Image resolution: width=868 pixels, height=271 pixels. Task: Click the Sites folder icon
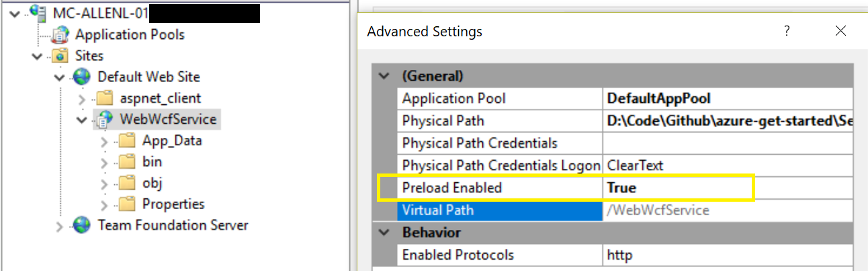click(60, 56)
